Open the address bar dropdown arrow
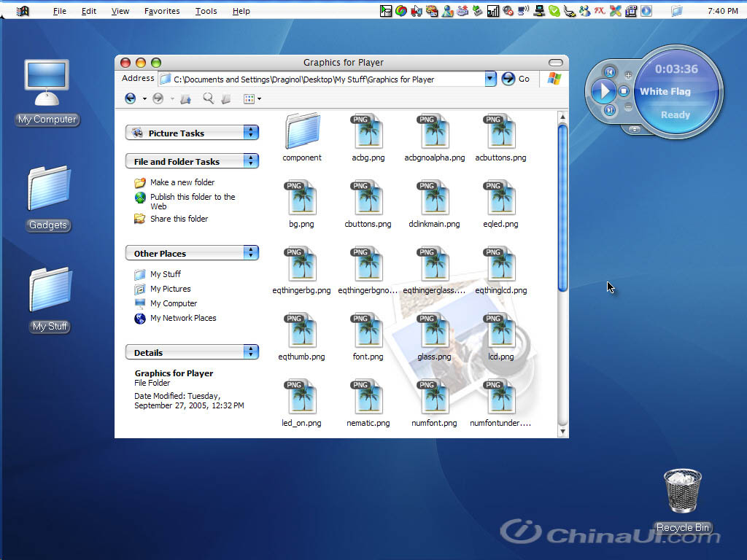 490,79
